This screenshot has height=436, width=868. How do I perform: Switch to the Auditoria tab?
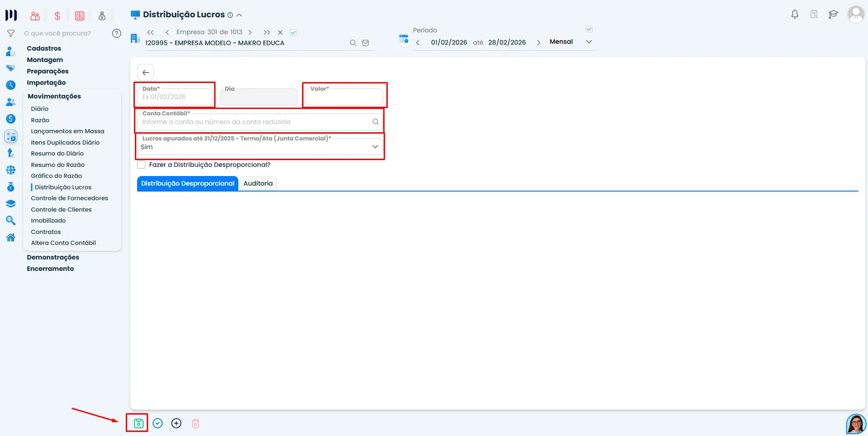(x=258, y=183)
